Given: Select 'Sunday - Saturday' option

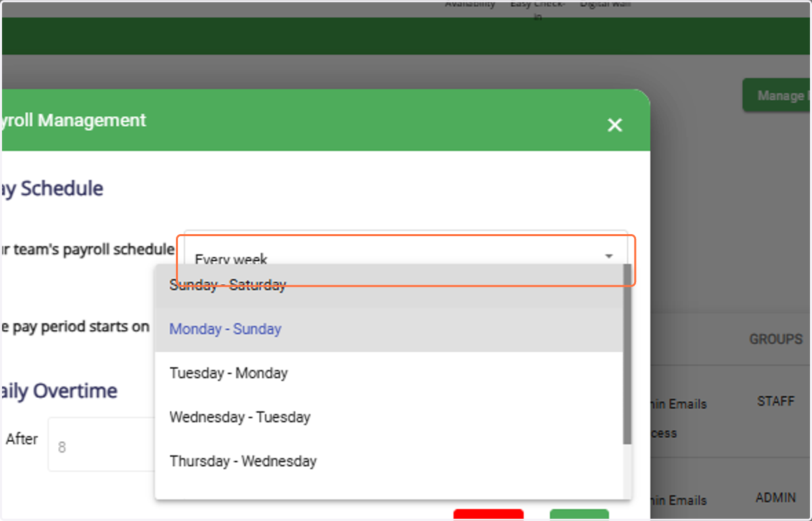Looking at the screenshot, I should (388, 286).
